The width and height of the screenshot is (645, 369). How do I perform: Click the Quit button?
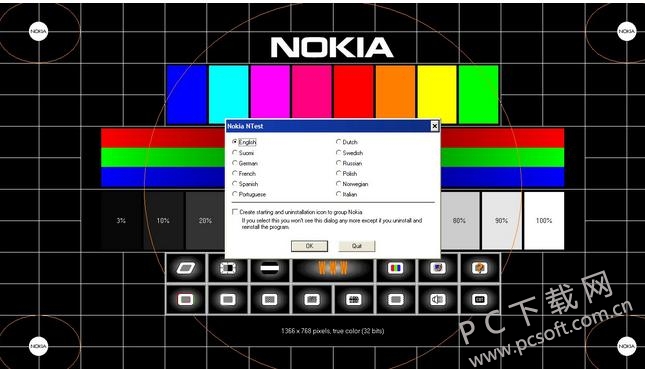click(x=357, y=246)
